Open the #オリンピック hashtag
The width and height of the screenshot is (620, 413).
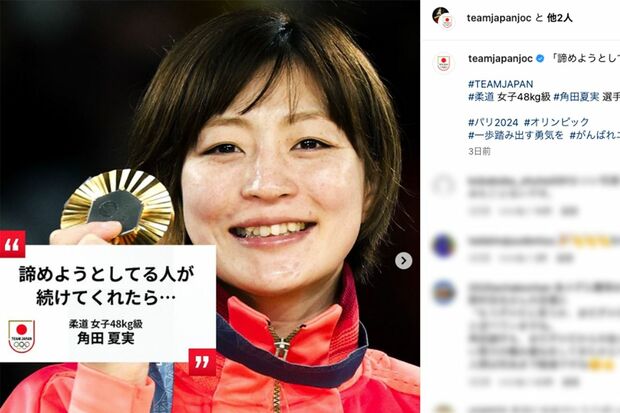pyautogui.click(x=557, y=122)
